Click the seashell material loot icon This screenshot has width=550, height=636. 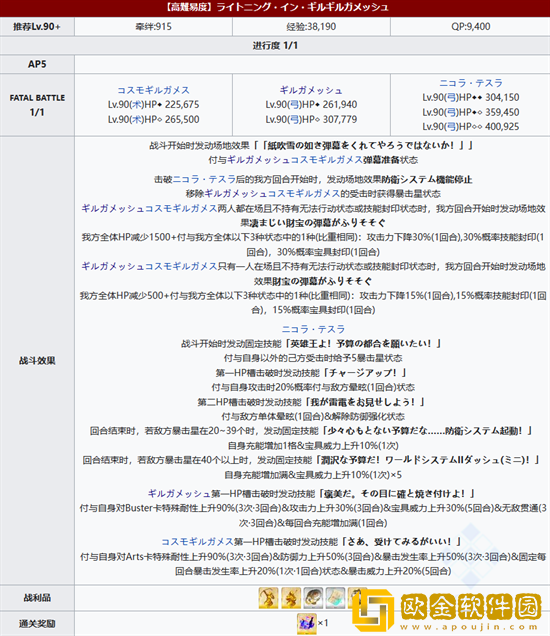click(313, 597)
